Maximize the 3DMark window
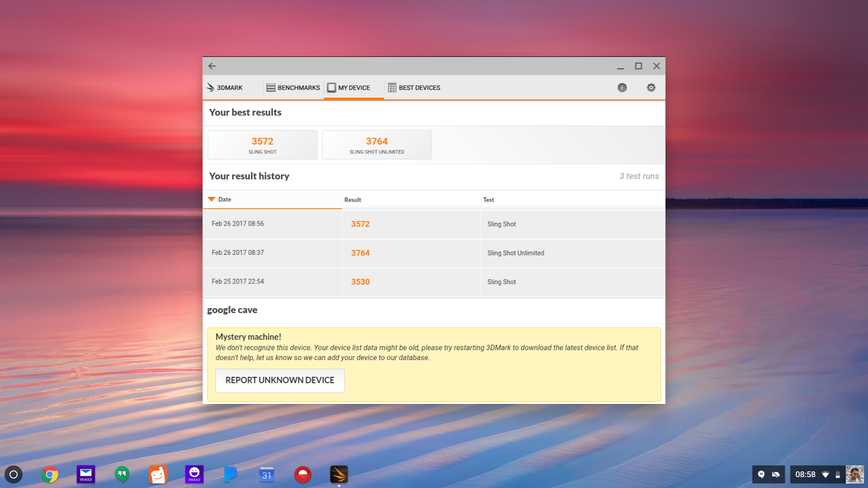The height and width of the screenshot is (488, 868). (639, 66)
